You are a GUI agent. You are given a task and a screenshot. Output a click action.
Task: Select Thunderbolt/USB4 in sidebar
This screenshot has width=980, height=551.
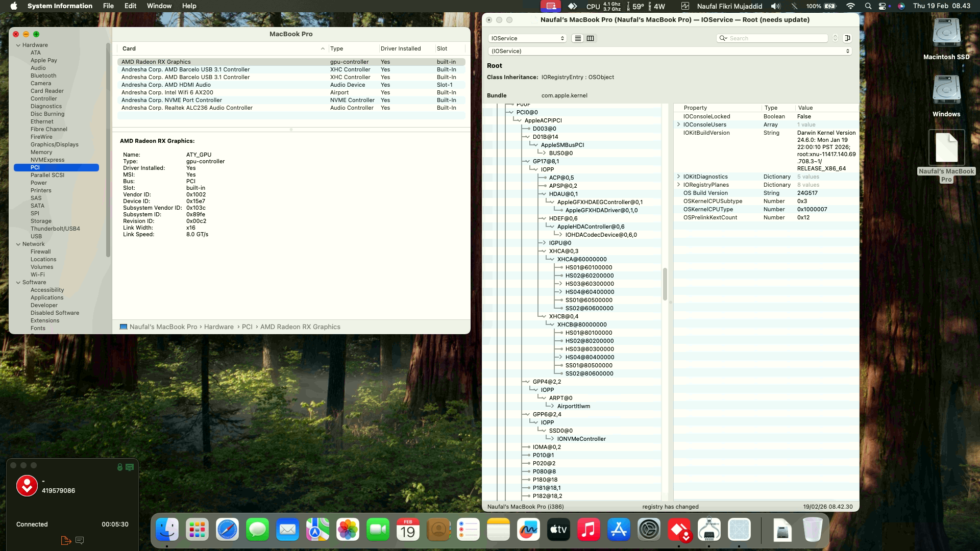[x=55, y=229]
